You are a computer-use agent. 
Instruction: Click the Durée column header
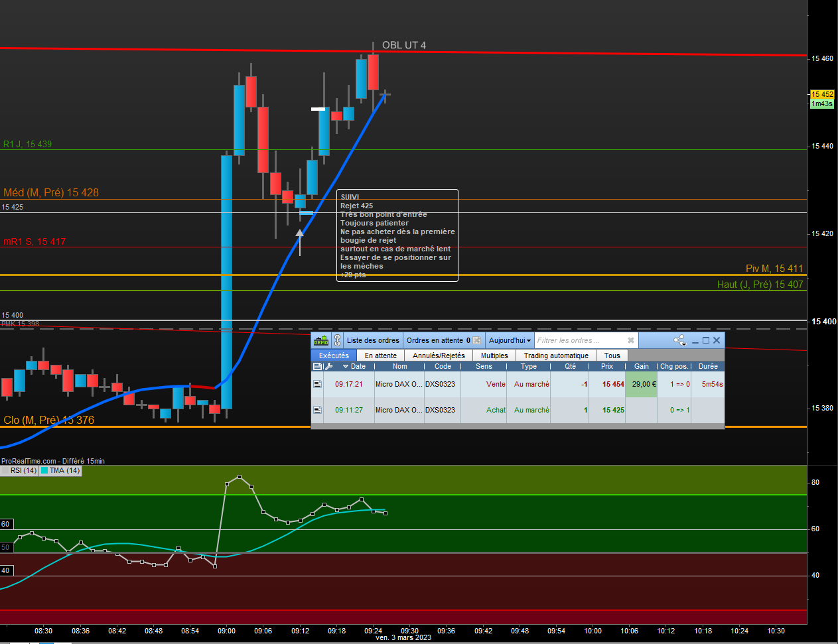pyautogui.click(x=708, y=366)
